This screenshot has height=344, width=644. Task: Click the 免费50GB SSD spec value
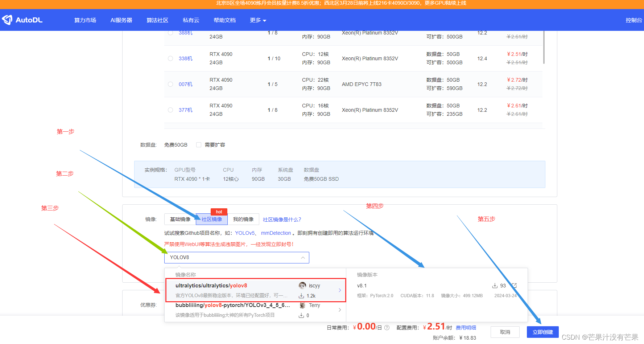pos(321,179)
